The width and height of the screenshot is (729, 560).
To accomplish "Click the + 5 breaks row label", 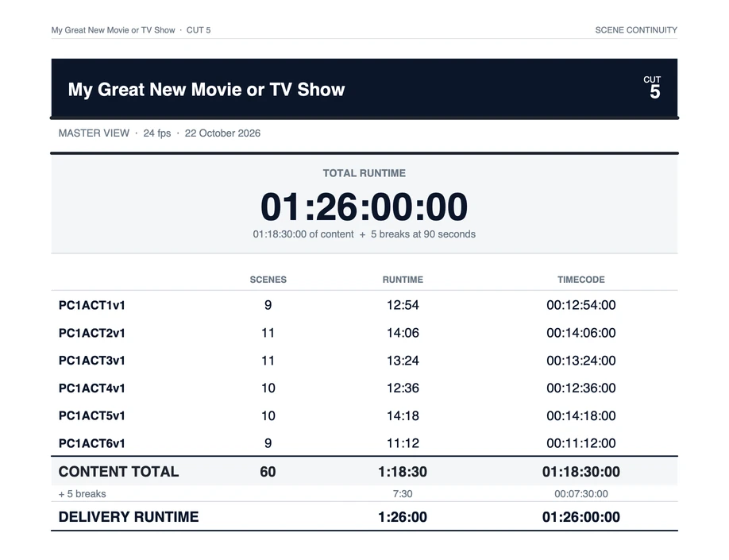I will click(83, 494).
